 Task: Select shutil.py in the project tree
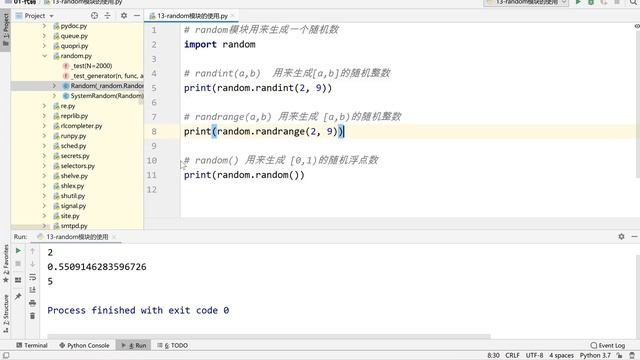(73, 196)
